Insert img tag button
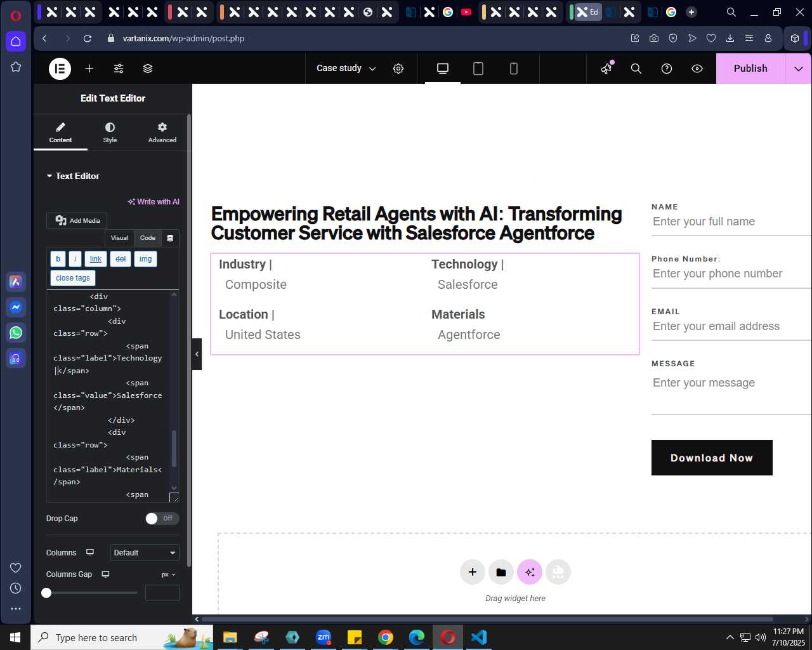The width and height of the screenshot is (812, 650). pos(145,259)
